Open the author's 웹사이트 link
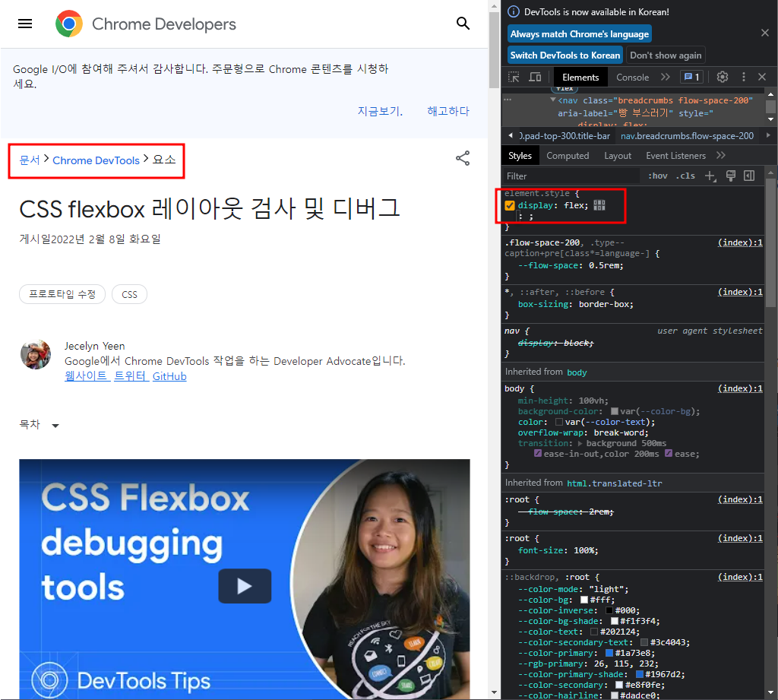Viewport: 778px width, 700px height. tap(86, 376)
